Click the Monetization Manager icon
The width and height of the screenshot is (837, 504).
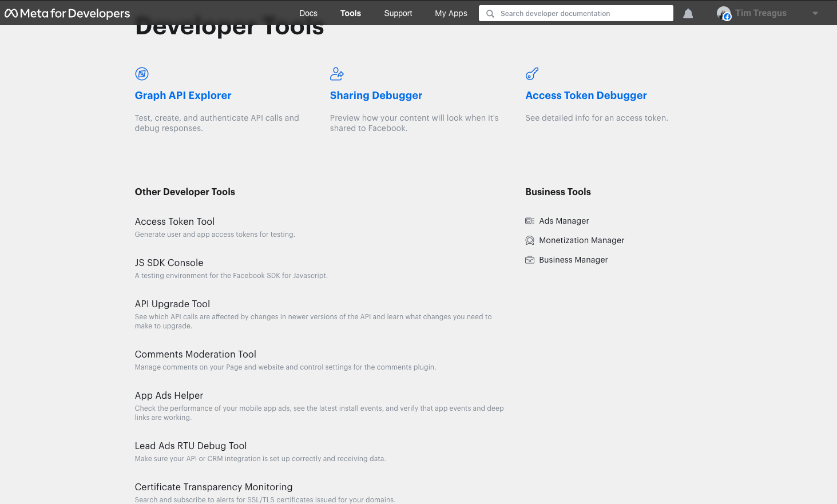[x=530, y=240]
